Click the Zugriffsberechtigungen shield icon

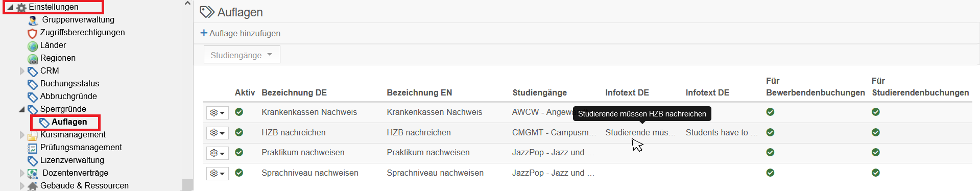coord(32,33)
